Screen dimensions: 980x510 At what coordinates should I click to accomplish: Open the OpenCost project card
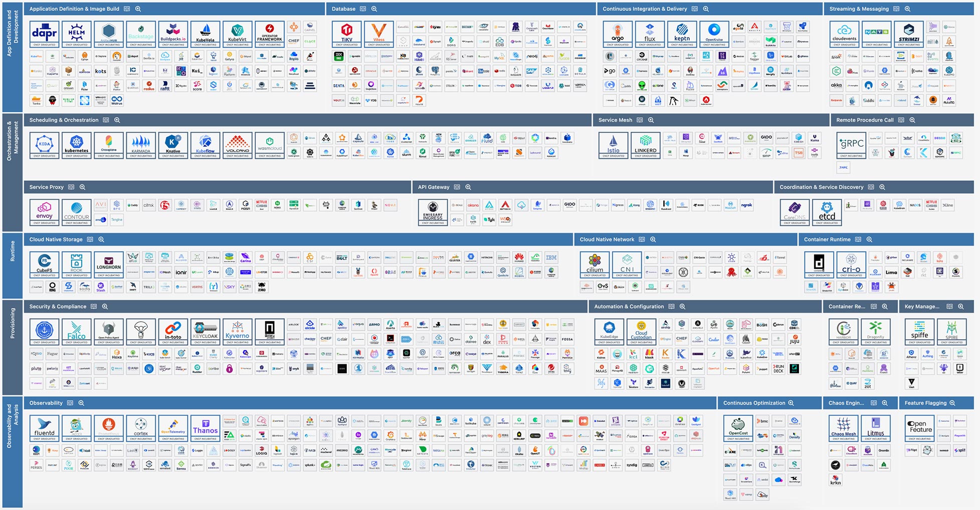738,428
